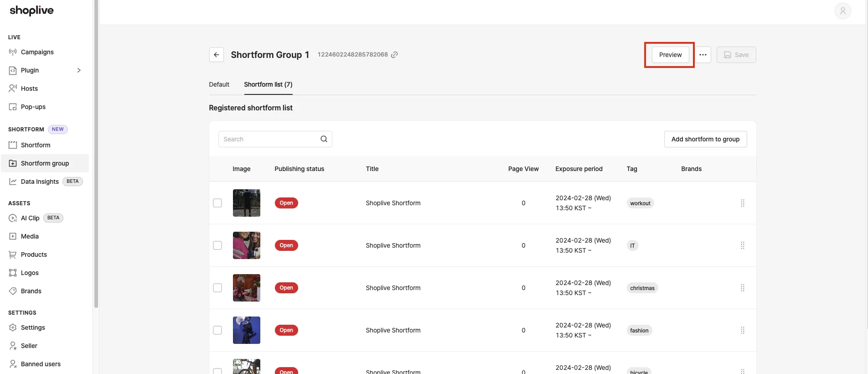
Task: Select the Shortform list (7) tab
Action: click(268, 84)
